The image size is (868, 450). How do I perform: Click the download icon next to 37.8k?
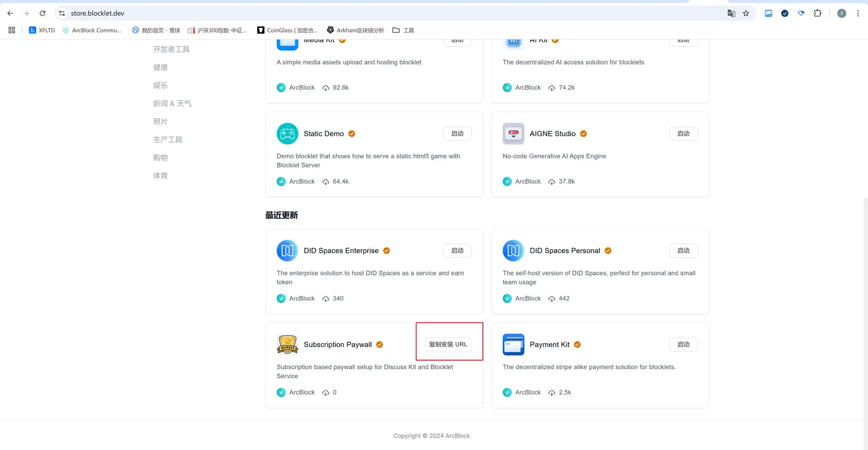click(552, 182)
